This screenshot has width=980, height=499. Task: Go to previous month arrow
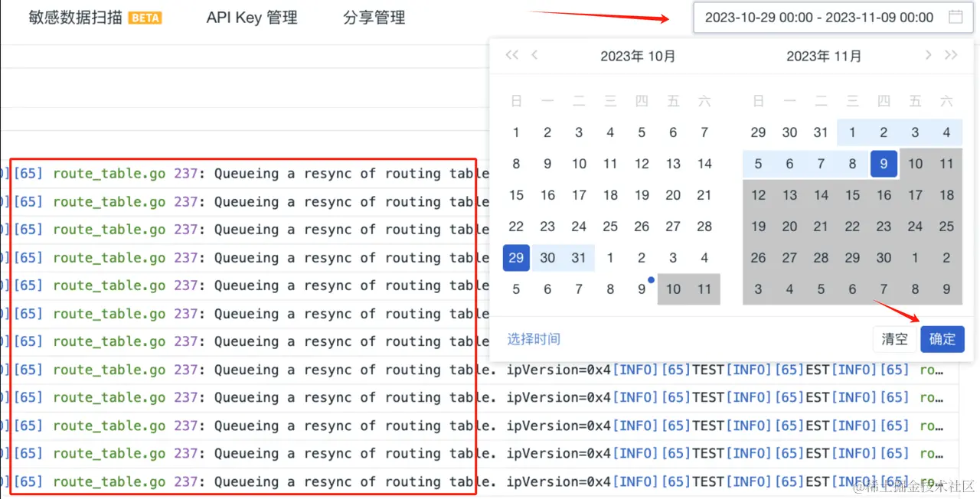tap(534, 55)
